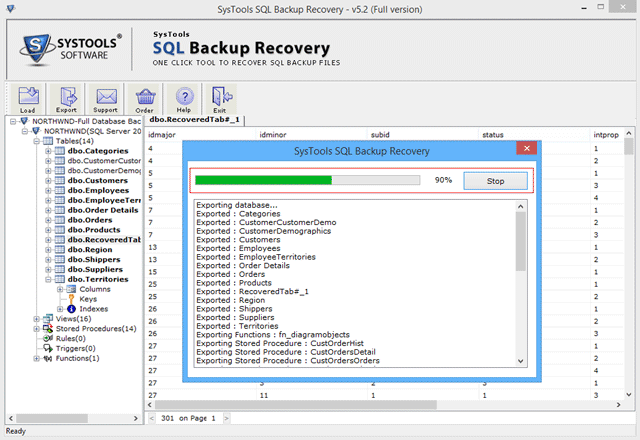Click the Rules node icon
640x440 pixels.
[x=48, y=338]
